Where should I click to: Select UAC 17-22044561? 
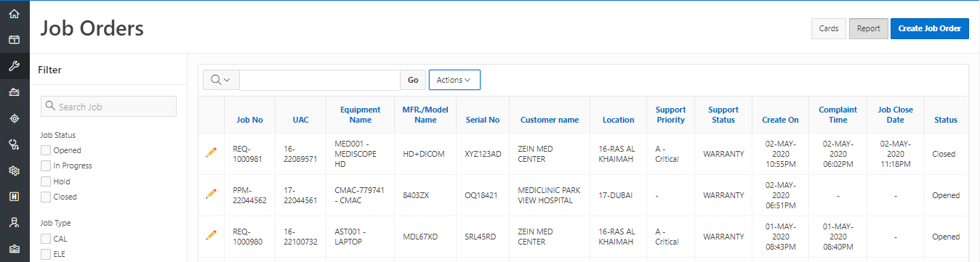click(x=301, y=195)
